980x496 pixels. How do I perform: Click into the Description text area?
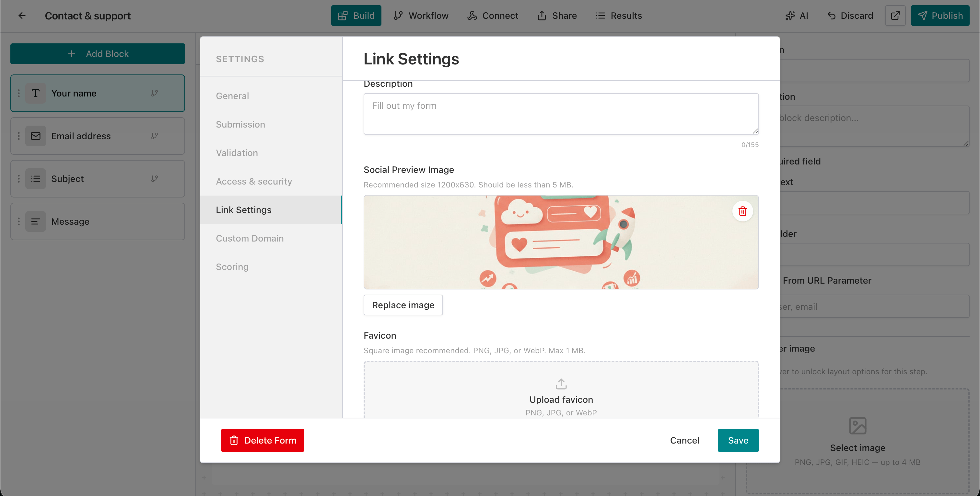[x=561, y=114]
